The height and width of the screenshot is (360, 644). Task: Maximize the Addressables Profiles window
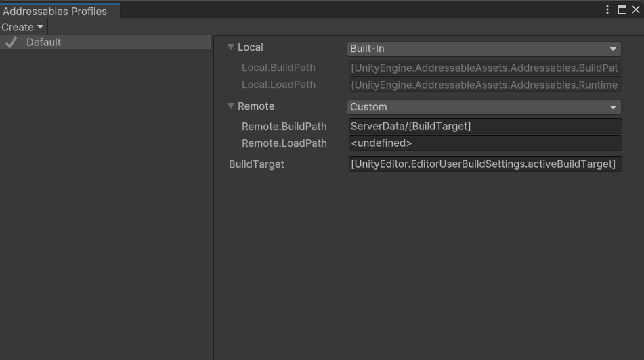tap(622, 9)
